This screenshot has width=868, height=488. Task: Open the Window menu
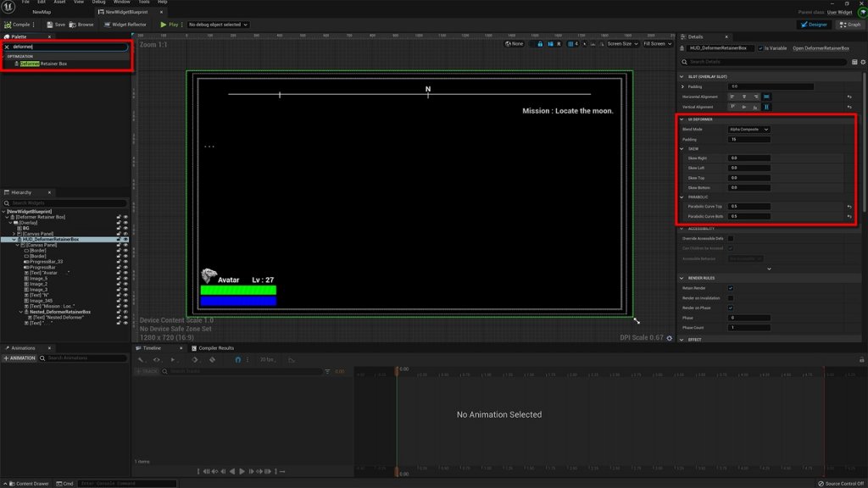121,3
